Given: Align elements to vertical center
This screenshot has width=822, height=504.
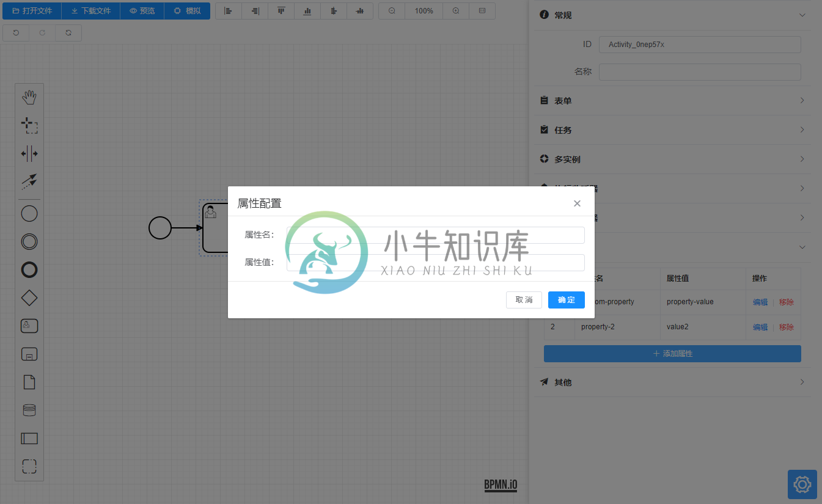Looking at the screenshot, I should (360, 11).
